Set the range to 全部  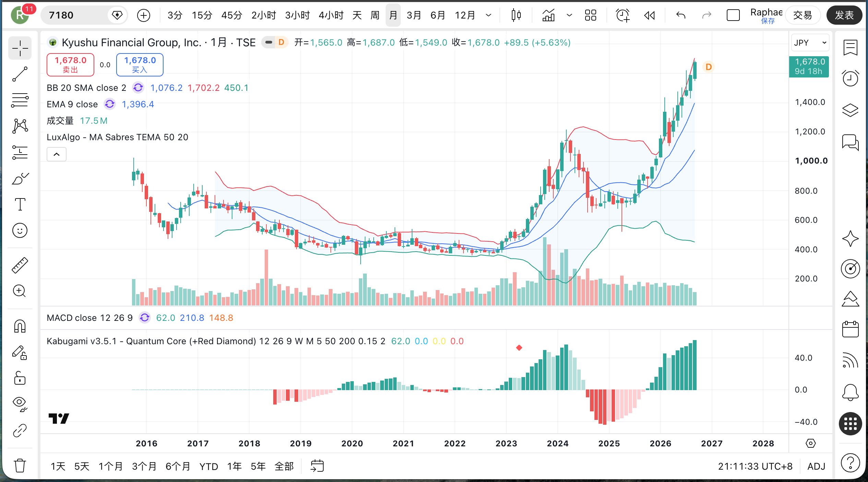coord(284,466)
